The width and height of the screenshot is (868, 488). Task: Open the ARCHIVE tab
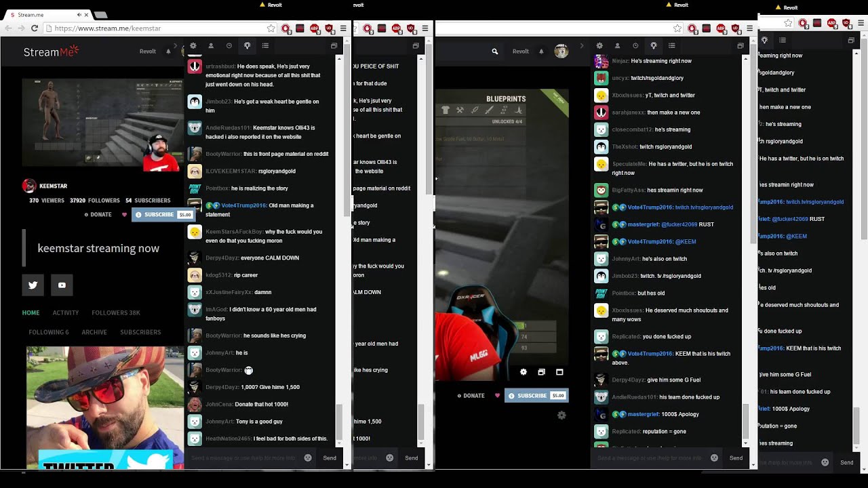[94, 333]
